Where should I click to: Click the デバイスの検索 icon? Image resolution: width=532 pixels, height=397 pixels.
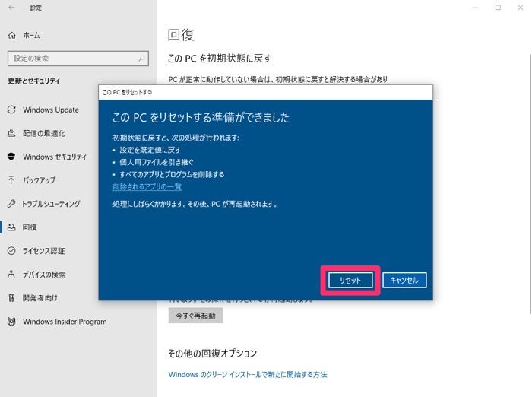coord(11,274)
